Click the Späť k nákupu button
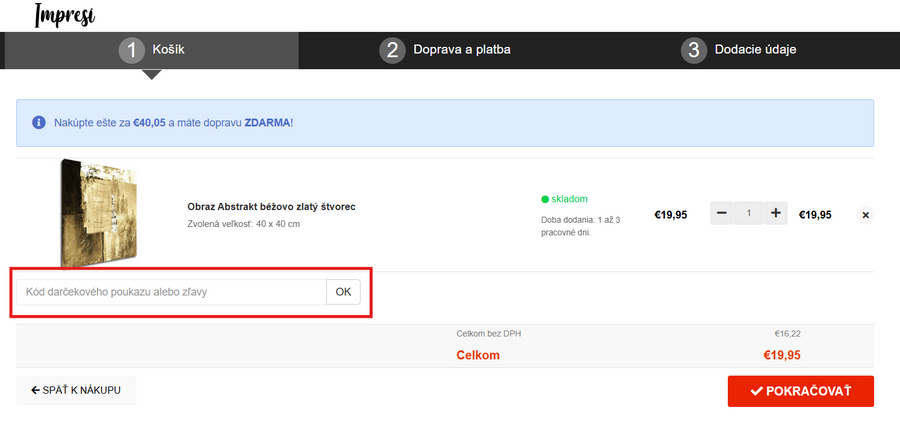This screenshot has width=900, height=431. [x=76, y=390]
